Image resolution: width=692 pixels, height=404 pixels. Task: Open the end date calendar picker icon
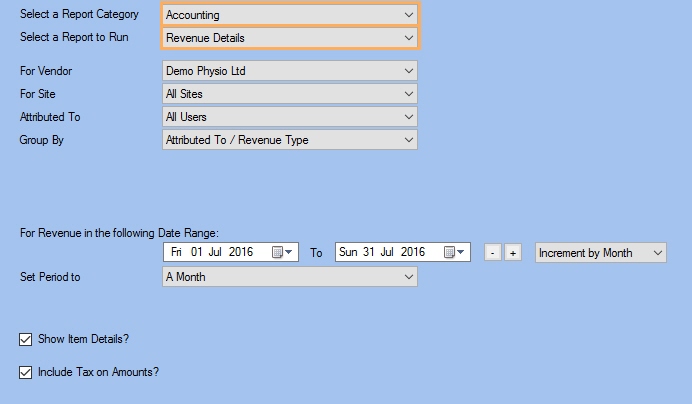[454, 252]
